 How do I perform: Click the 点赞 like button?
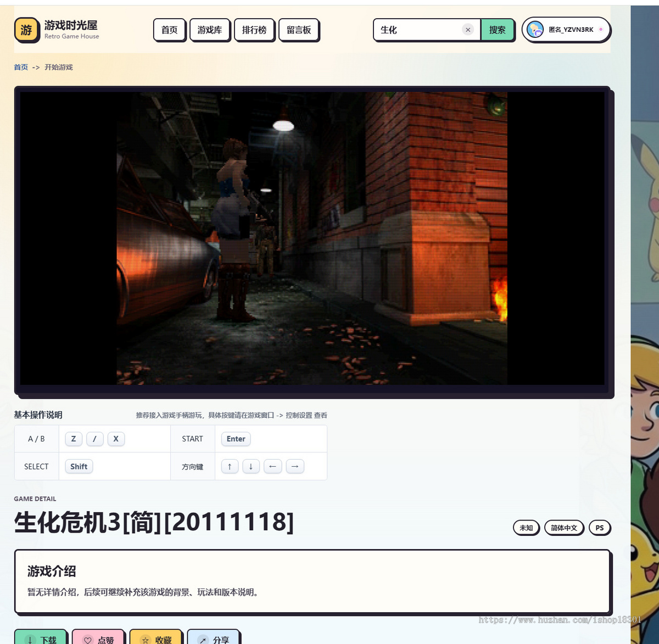click(99, 637)
